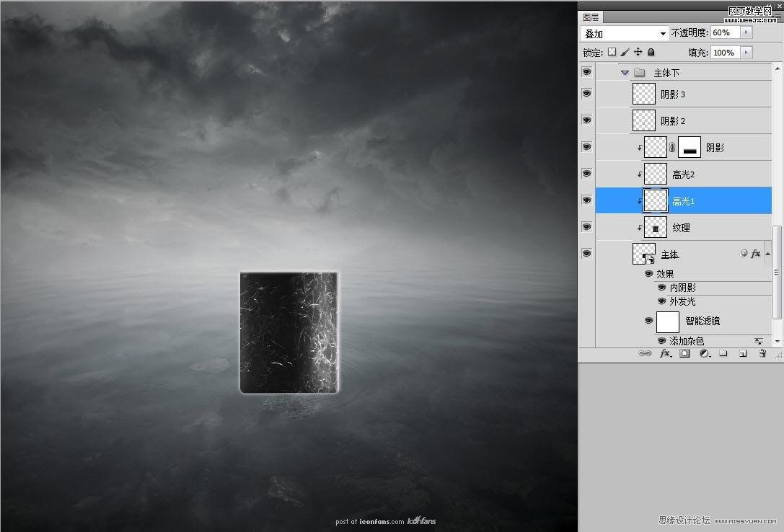Click the Add layer mask icon
The width and height of the screenshot is (784, 532).
tap(684, 353)
